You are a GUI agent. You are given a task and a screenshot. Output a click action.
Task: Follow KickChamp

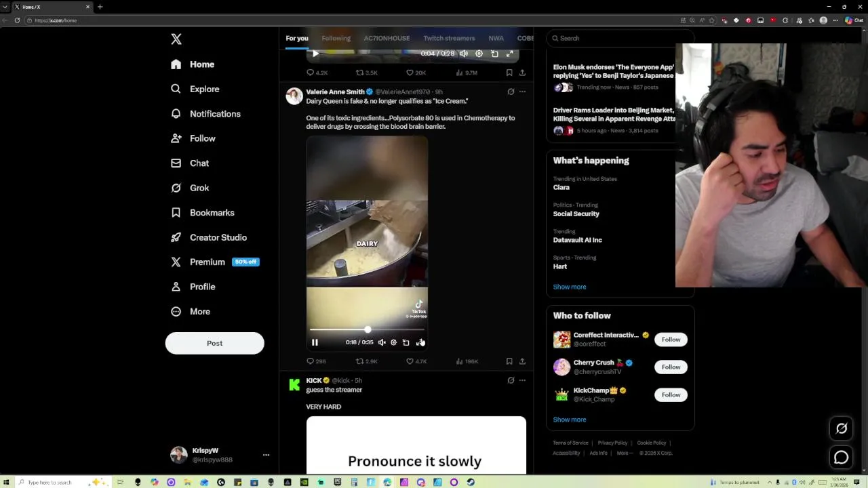coord(671,395)
